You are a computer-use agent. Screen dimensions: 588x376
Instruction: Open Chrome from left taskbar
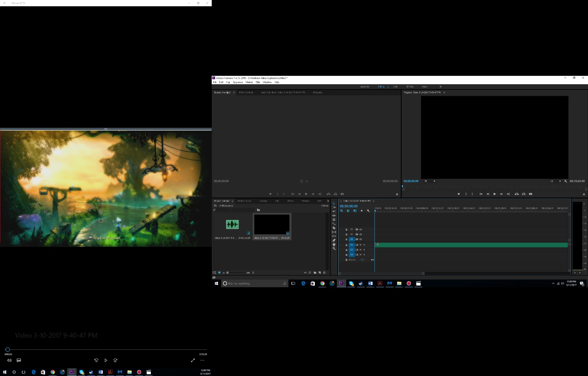coord(53,372)
